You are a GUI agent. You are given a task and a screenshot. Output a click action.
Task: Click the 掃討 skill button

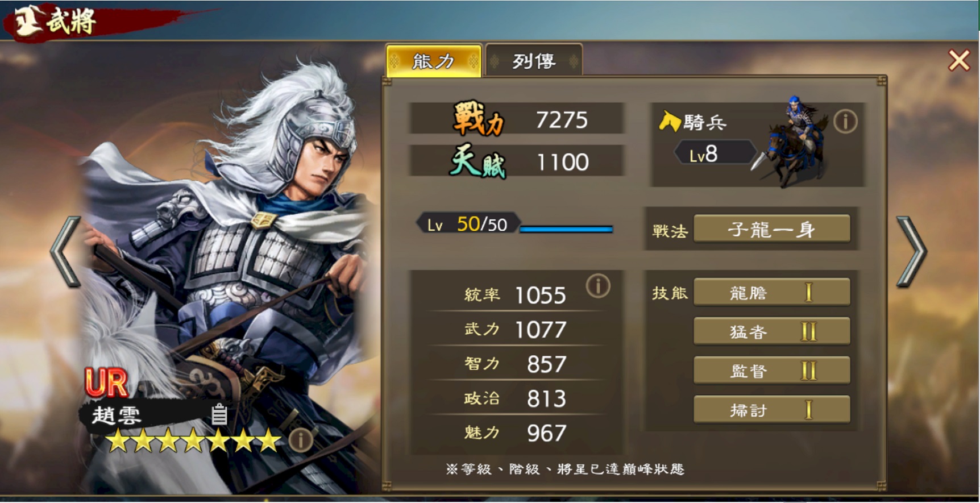tap(772, 410)
